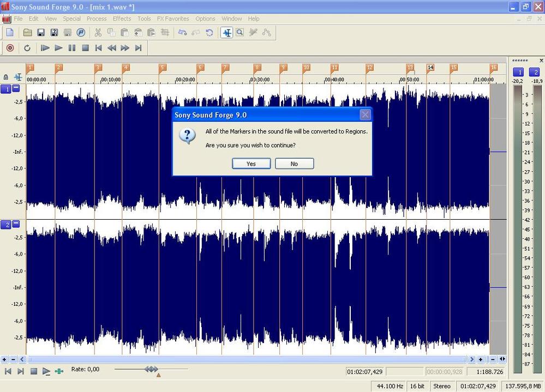The width and height of the screenshot is (545, 392).
Task: Open the Edit menu
Action: pos(33,19)
